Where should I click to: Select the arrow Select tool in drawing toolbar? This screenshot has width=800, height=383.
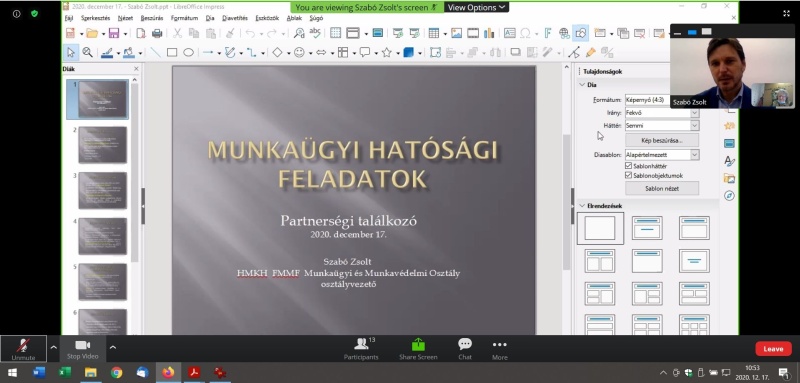[x=71, y=52]
